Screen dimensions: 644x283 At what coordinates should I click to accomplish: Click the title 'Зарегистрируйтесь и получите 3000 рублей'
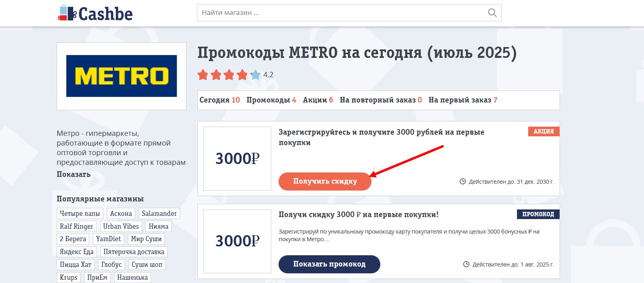(381, 137)
